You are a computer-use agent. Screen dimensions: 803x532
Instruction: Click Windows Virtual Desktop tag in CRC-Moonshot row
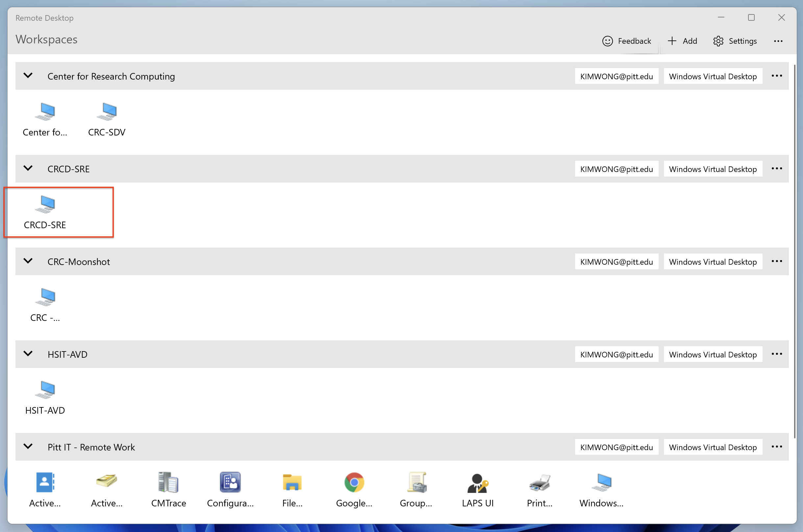(x=713, y=262)
